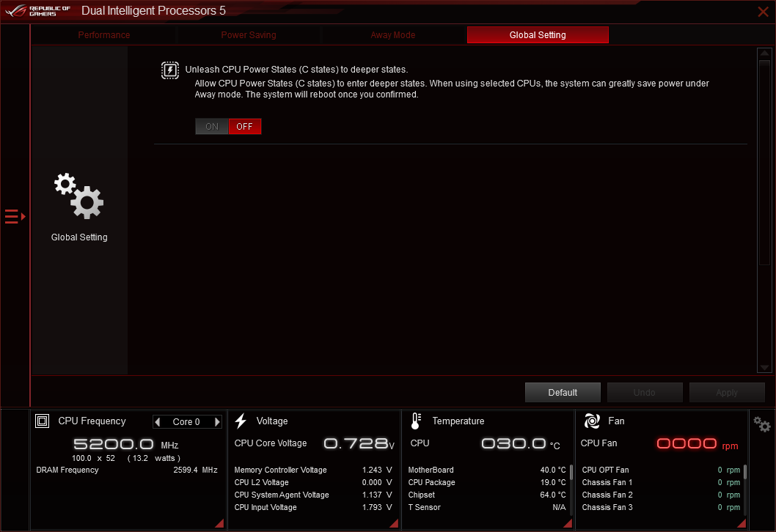
Task: Expand the Voltage panel corner triangle
Action: (x=394, y=523)
